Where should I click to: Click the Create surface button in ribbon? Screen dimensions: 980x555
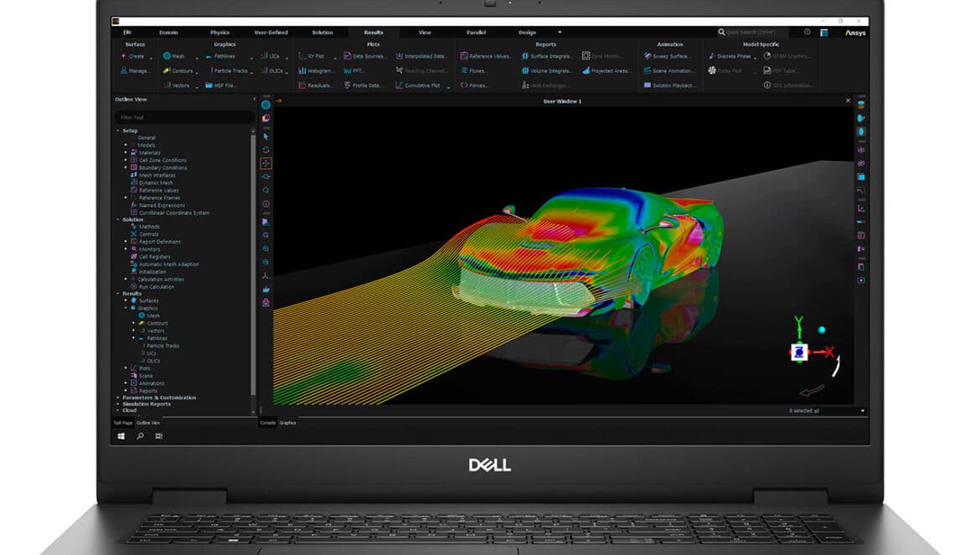tap(132, 56)
